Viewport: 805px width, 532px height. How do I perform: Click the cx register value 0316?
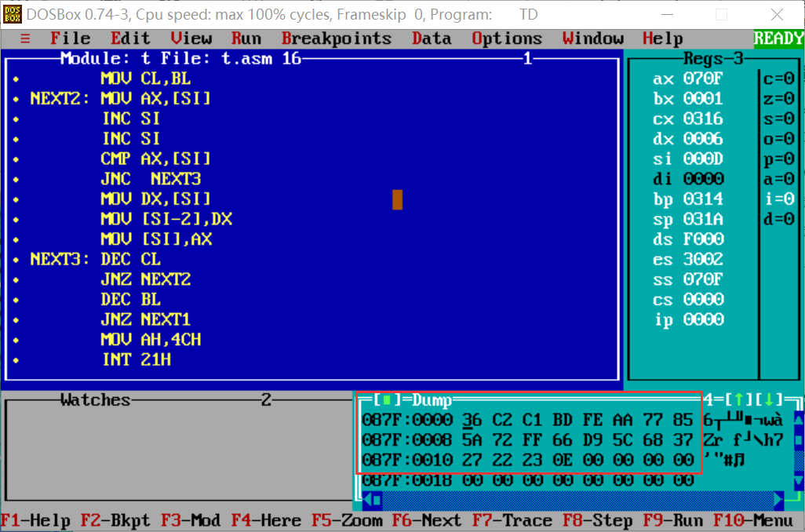point(703,118)
